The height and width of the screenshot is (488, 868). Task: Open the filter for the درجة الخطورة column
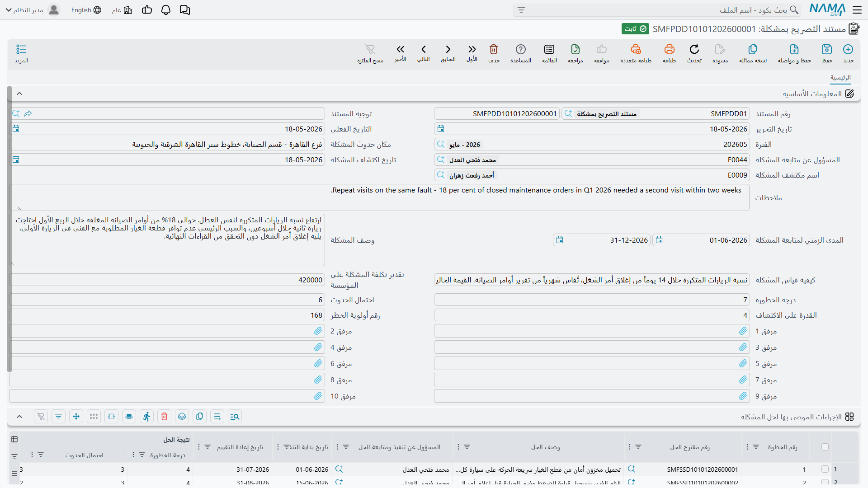[x=142, y=455]
